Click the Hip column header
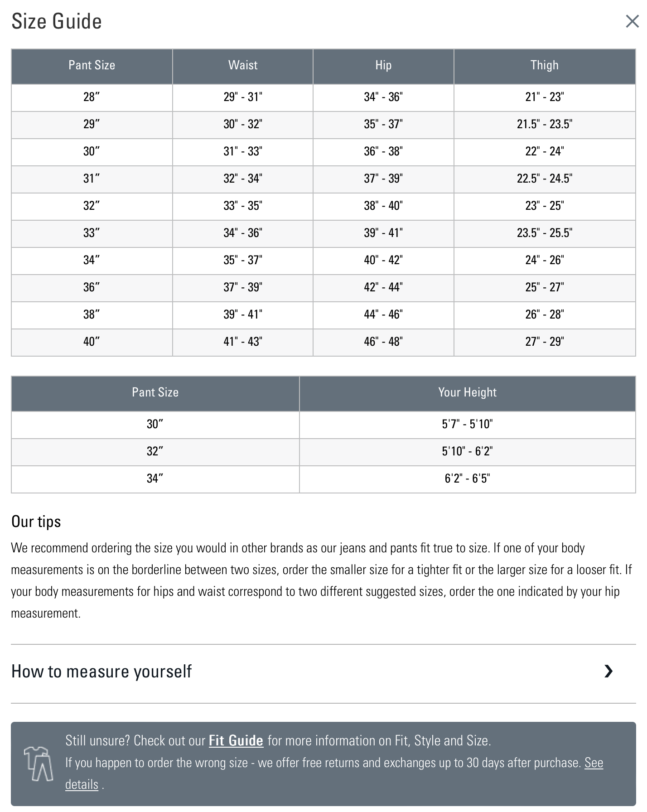The image size is (647, 812). coord(383,65)
